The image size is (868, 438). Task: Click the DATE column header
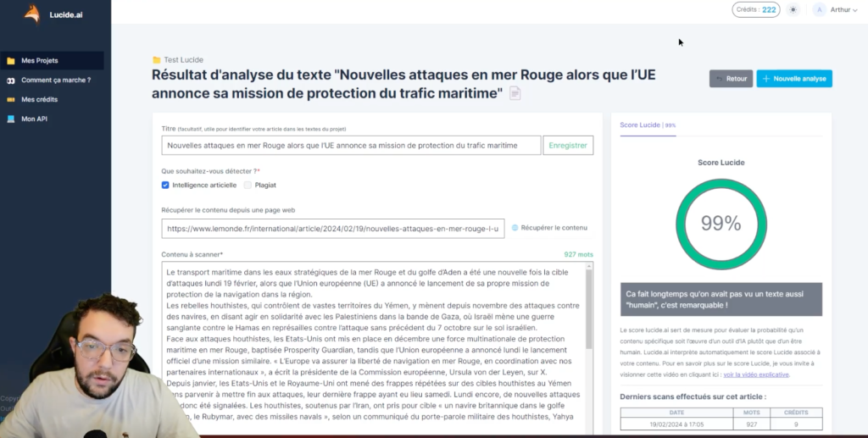[676, 413]
